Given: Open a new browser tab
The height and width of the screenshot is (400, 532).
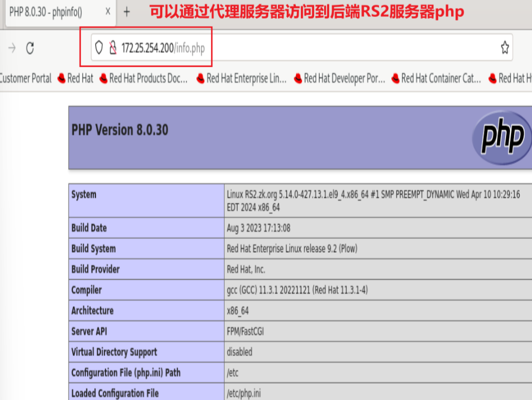Looking at the screenshot, I should click(x=127, y=12).
